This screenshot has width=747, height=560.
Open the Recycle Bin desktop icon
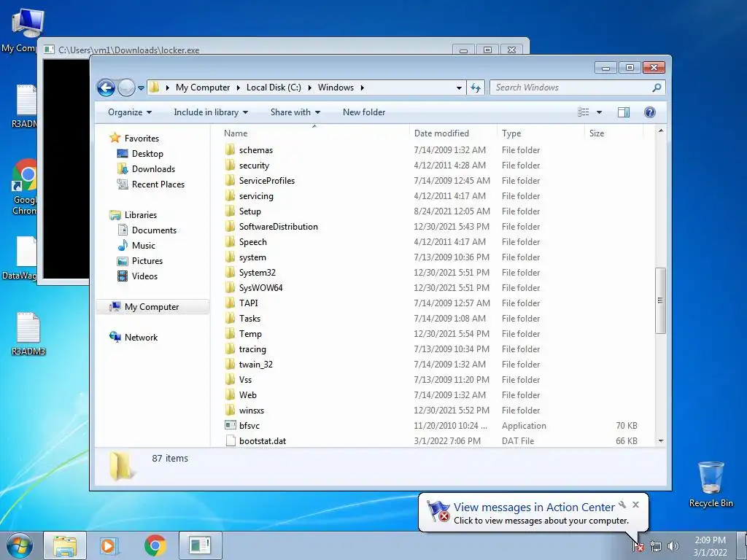point(711,484)
